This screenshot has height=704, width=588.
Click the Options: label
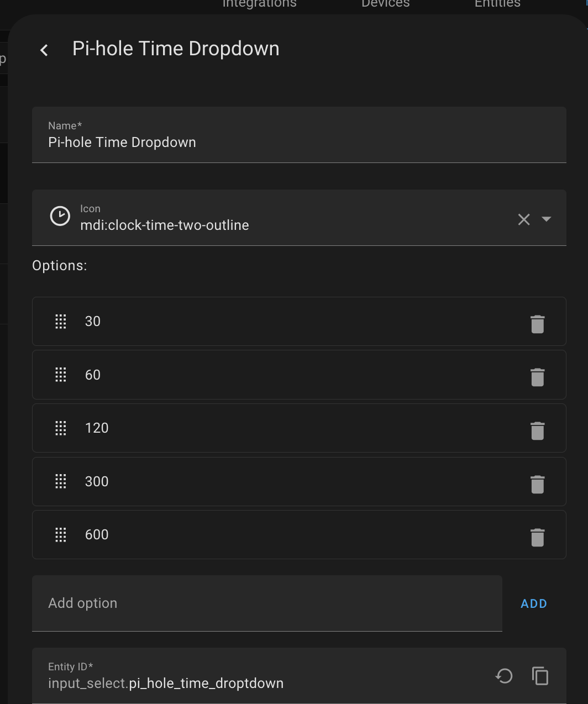tap(60, 266)
